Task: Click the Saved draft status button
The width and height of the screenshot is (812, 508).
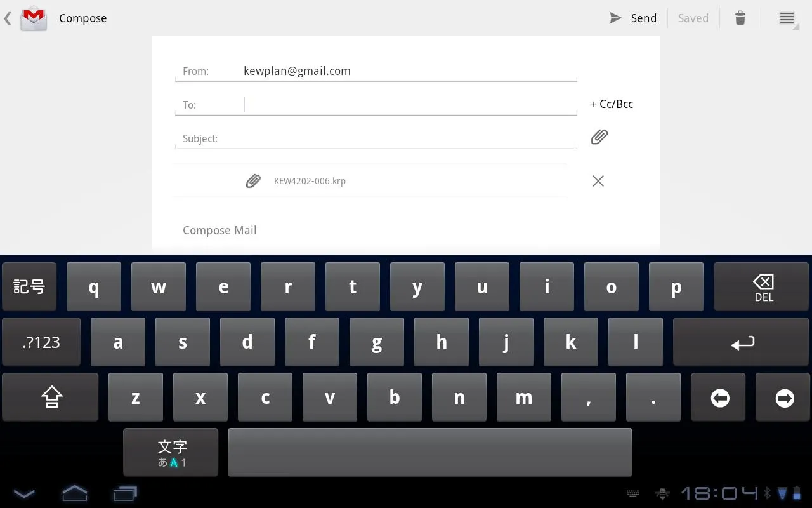Action: 693,18
